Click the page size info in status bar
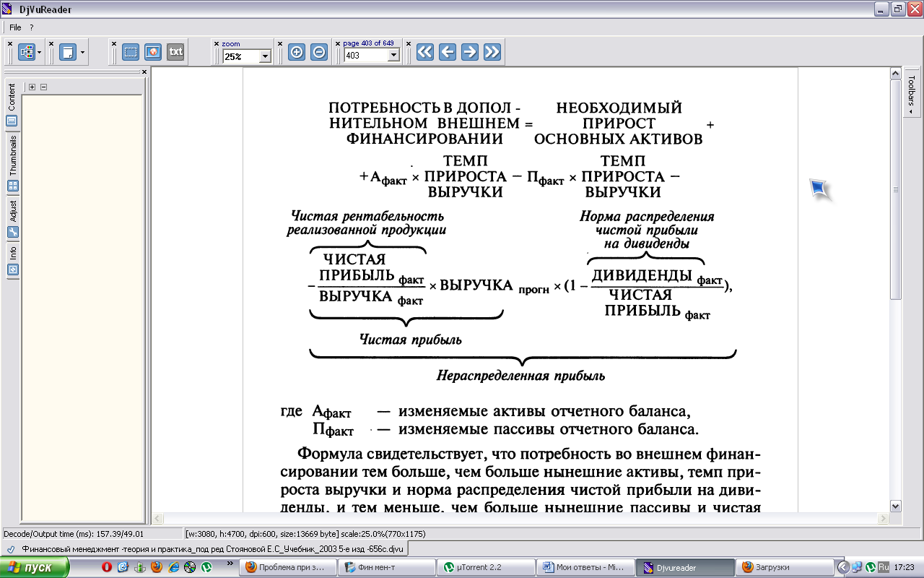Image resolution: width=924 pixels, height=578 pixels. click(x=305, y=534)
